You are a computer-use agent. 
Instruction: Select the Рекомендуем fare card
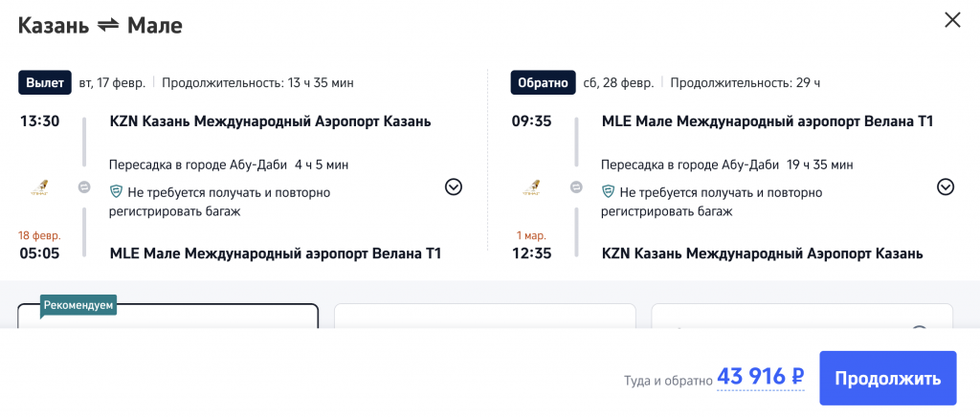click(168, 317)
